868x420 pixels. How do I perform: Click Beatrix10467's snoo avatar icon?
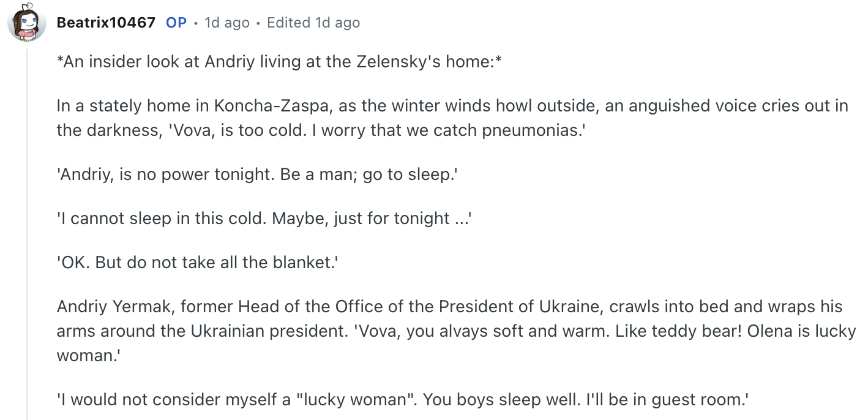26,23
